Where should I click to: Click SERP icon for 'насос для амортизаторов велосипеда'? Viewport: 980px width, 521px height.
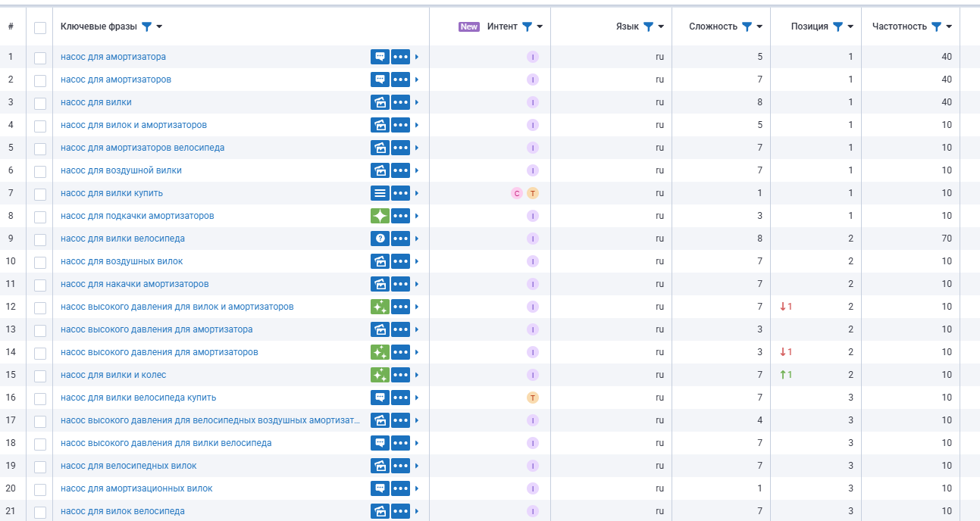point(380,148)
